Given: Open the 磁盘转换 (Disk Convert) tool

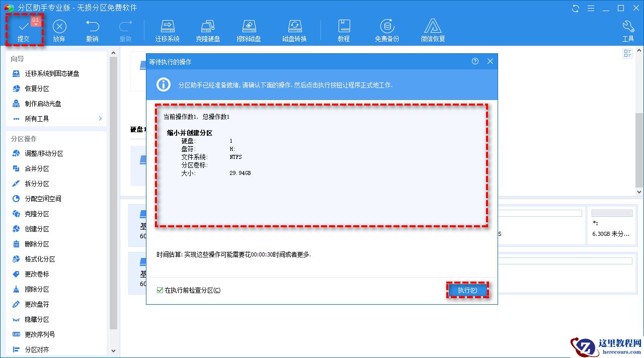Looking at the screenshot, I should pos(294,29).
